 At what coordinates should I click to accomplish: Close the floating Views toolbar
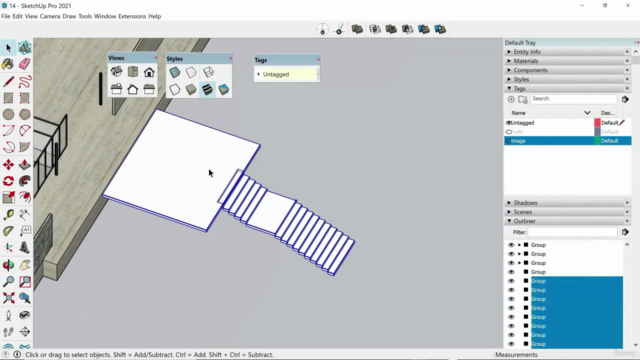pyautogui.click(x=156, y=58)
